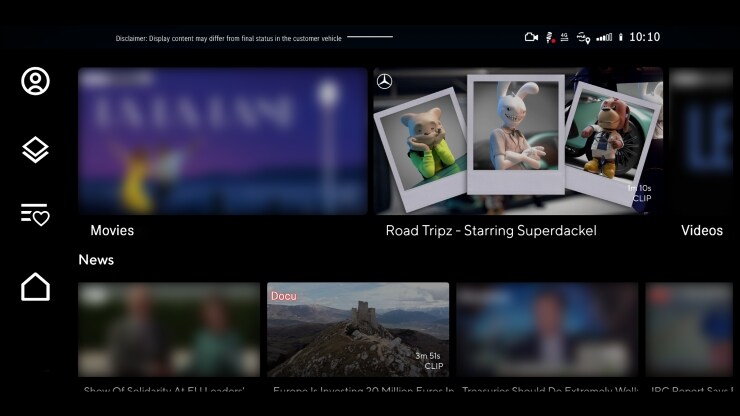Click the 10:10 clock display

point(645,37)
